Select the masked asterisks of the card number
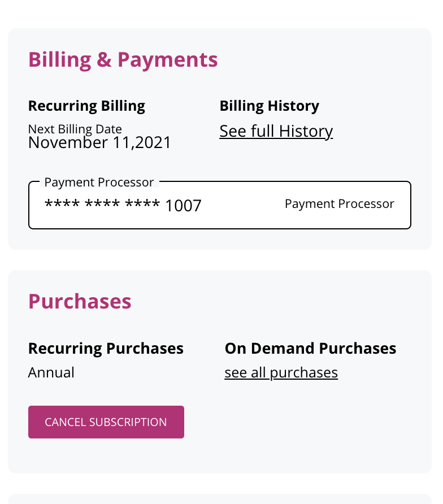Screen dimensions: 443x504 pos(102,205)
